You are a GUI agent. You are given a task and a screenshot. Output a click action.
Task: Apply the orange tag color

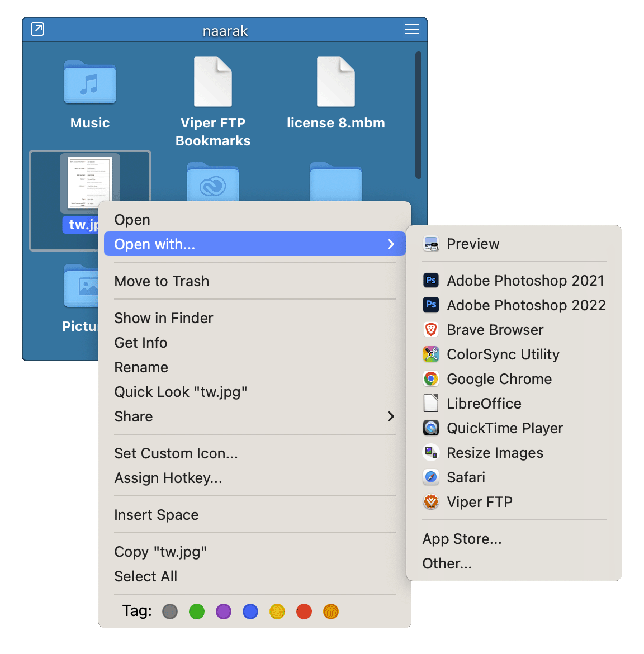pyautogui.click(x=331, y=612)
